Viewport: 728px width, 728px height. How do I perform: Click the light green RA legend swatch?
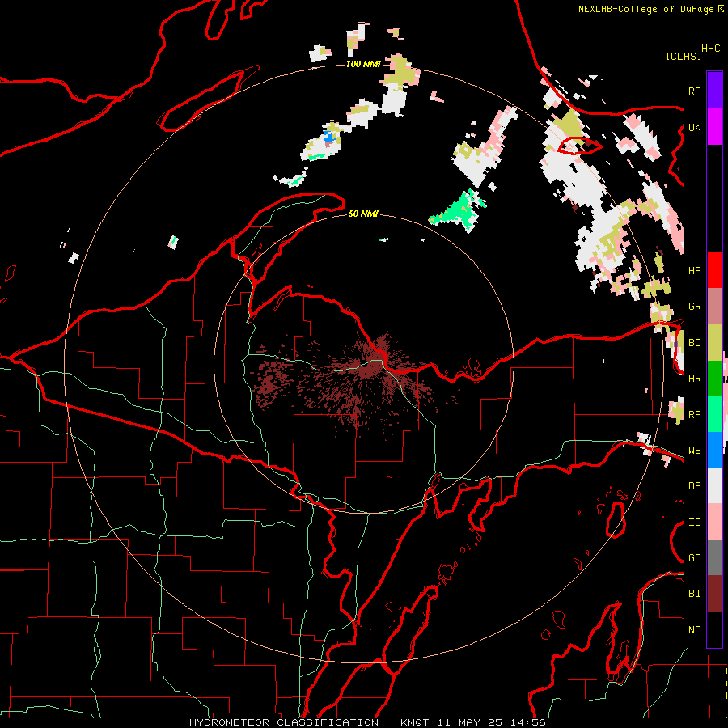coord(714,414)
